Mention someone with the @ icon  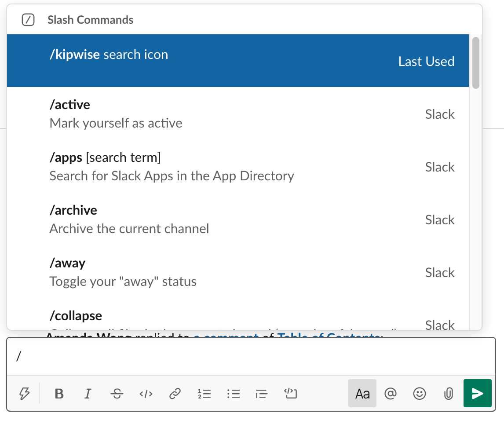[x=391, y=394]
